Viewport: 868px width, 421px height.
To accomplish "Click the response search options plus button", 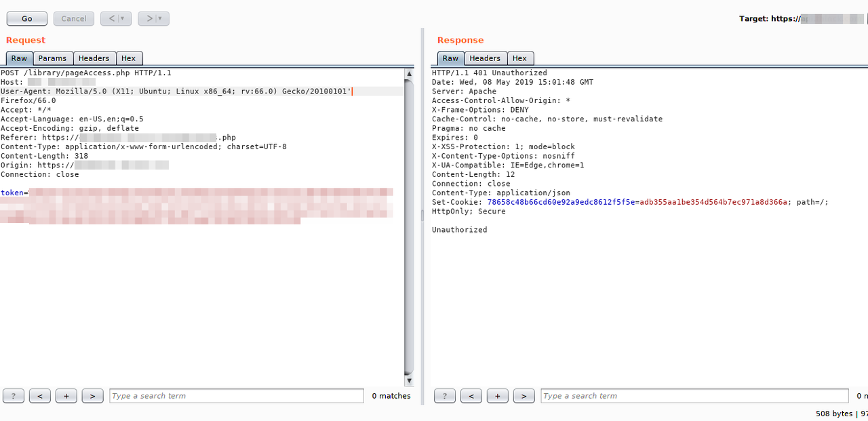I will click(498, 396).
